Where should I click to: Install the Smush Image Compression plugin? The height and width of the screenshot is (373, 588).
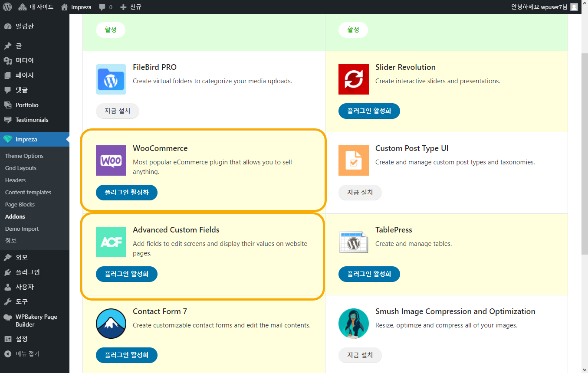[x=360, y=355]
